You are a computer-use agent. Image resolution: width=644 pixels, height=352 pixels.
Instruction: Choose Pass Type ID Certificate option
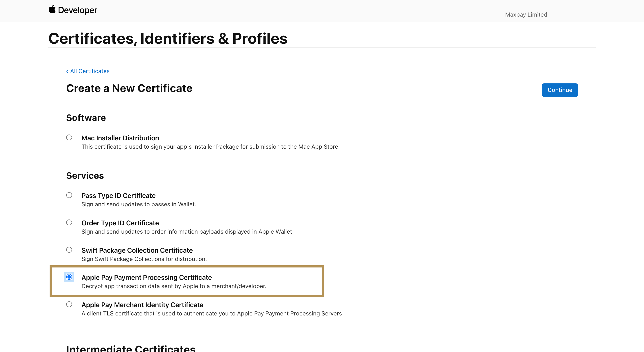[69, 195]
